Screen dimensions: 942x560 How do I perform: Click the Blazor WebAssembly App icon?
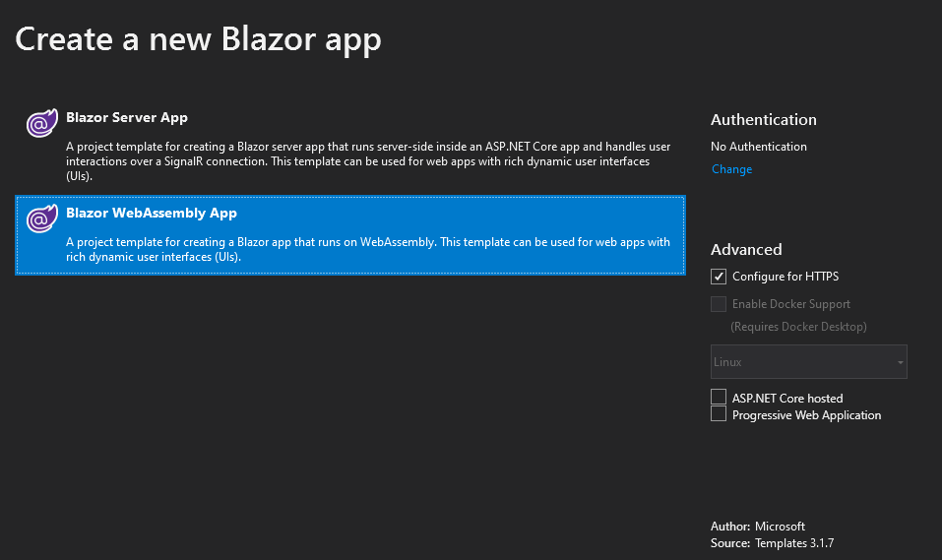[42, 218]
